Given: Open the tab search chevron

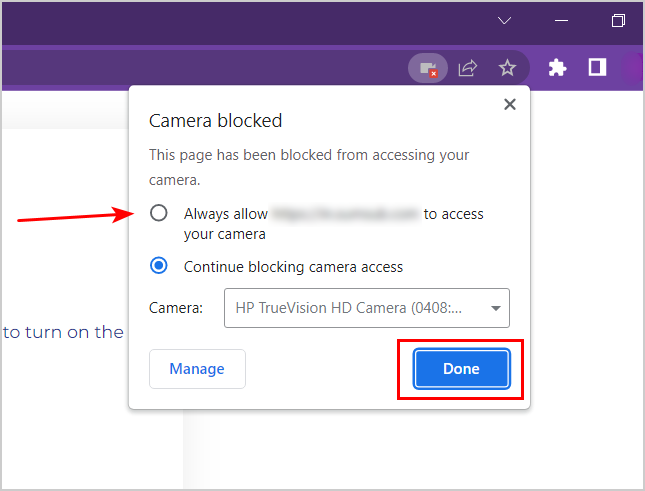Looking at the screenshot, I should tap(505, 20).
